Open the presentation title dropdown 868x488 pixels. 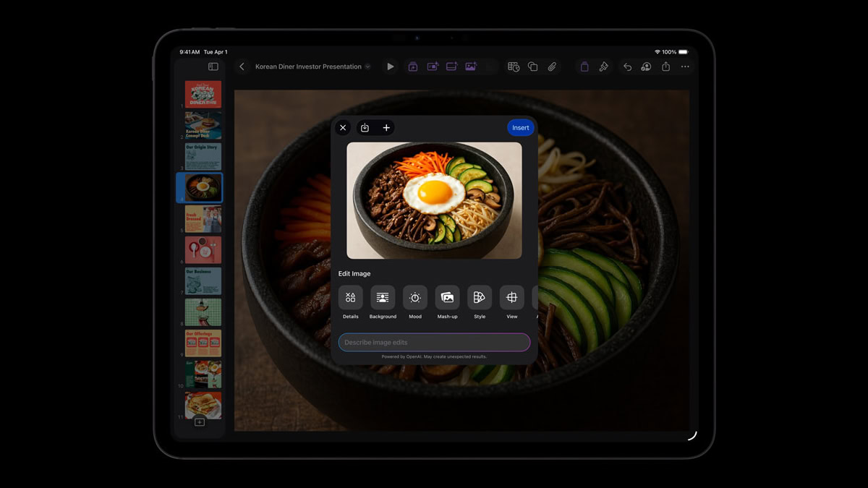[x=369, y=66]
